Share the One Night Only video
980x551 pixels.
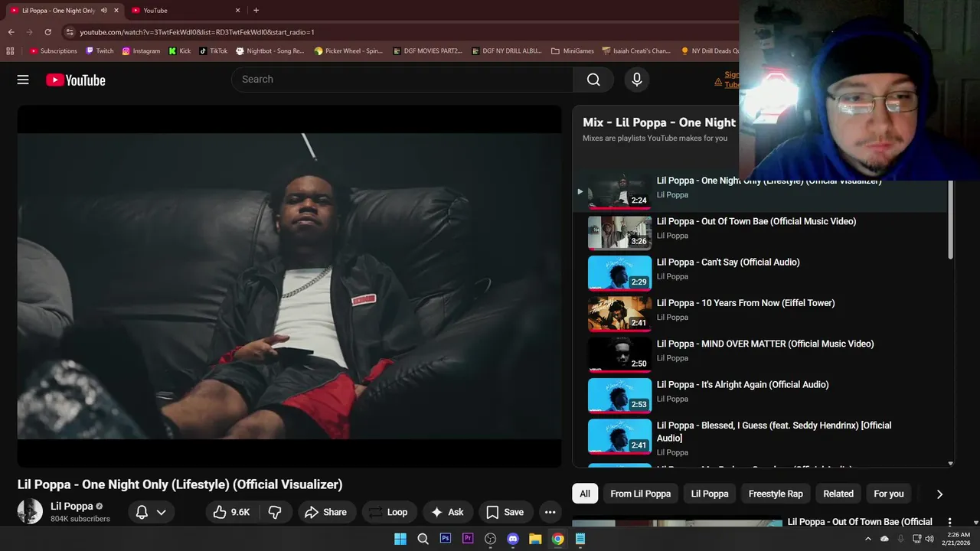[326, 512]
